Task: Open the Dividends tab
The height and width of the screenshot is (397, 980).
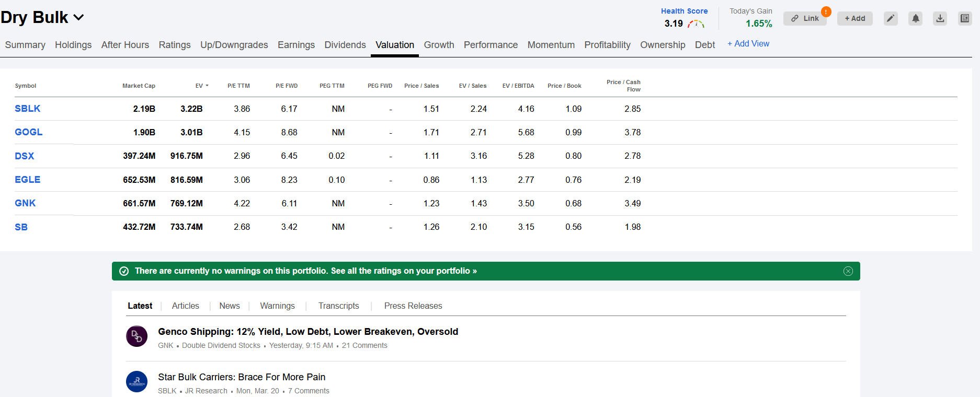Action: pyautogui.click(x=345, y=45)
